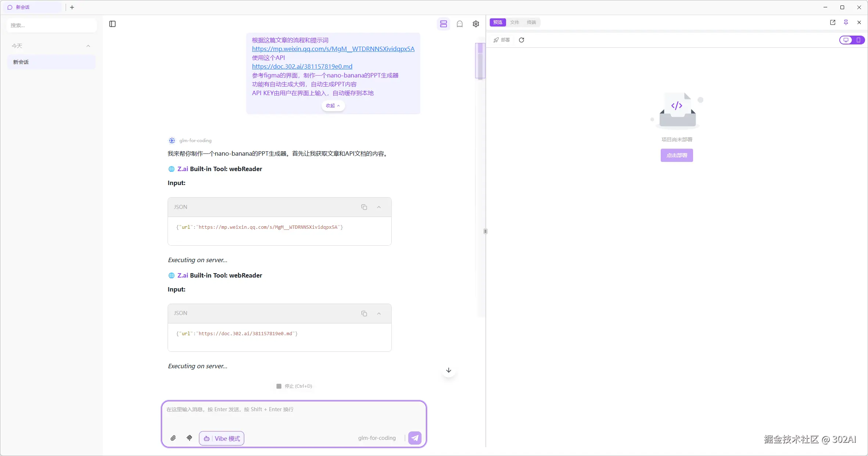Image resolution: width=868 pixels, height=456 pixels.
Task: Copy the first JSON code block
Action: click(x=364, y=207)
